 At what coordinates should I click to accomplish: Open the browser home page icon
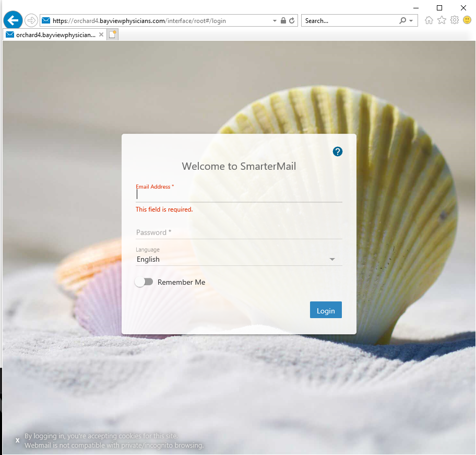(x=429, y=20)
